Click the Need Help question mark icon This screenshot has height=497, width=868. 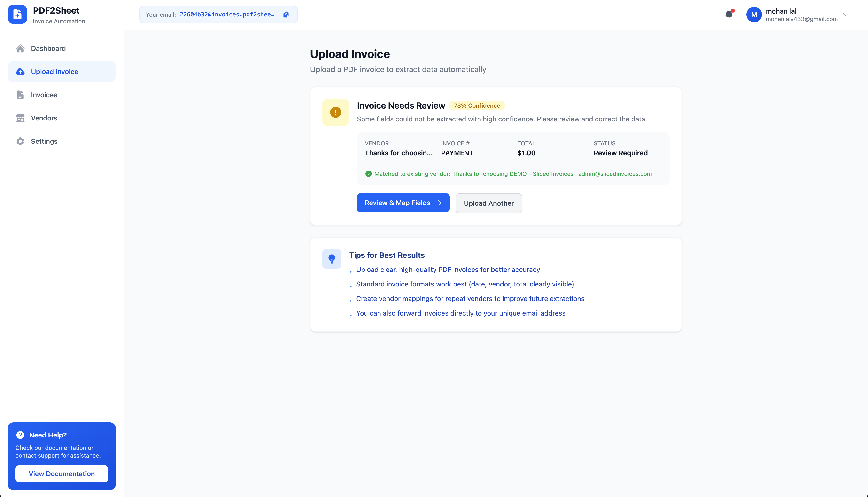[20, 435]
